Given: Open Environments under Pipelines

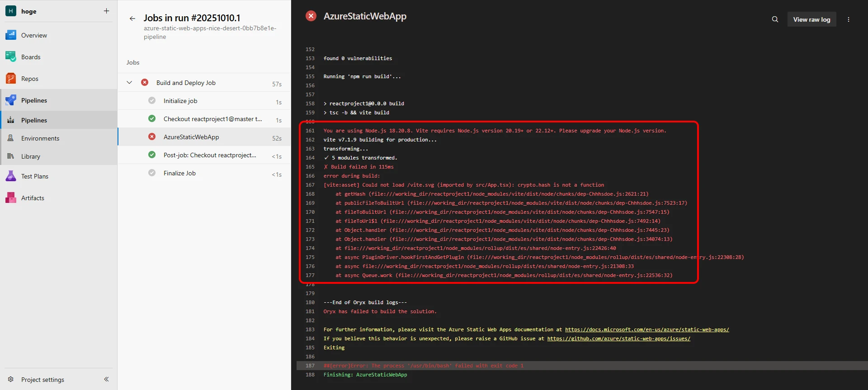Looking at the screenshot, I should coord(40,138).
